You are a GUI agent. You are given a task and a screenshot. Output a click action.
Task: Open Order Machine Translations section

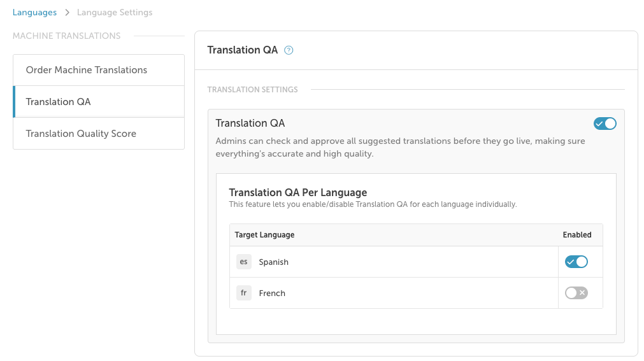click(99, 70)
